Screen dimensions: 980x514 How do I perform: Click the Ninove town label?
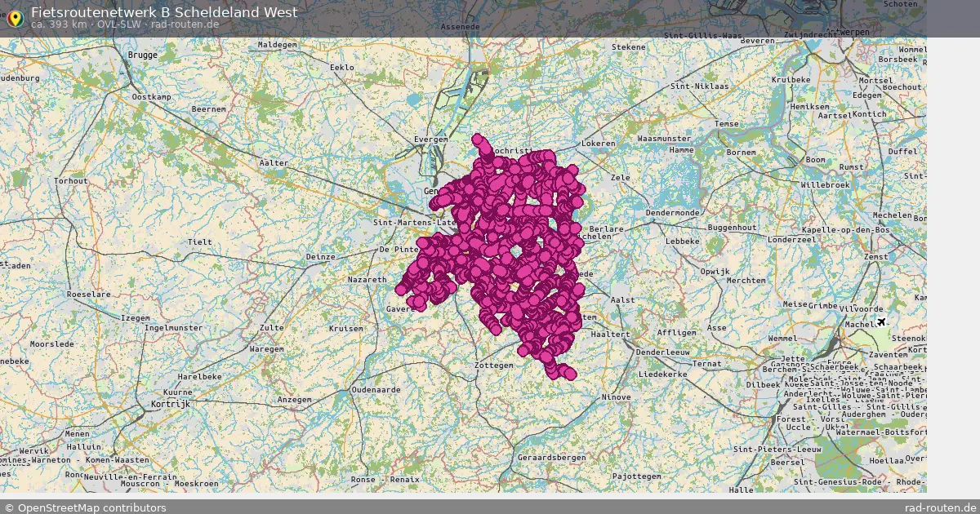[615, 397]
